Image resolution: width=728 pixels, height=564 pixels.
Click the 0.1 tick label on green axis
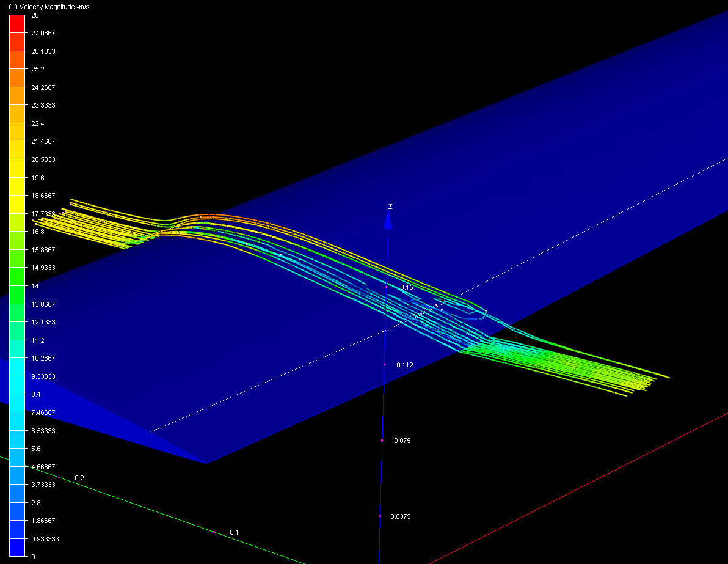tap(234, 533)
